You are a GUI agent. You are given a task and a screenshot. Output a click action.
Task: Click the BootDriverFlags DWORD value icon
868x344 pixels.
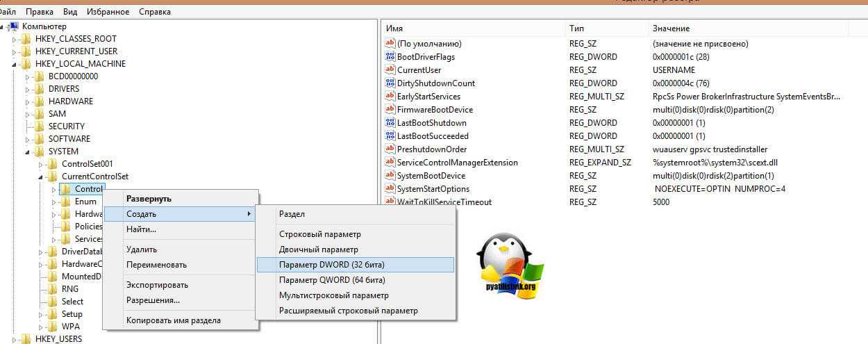(390, 57)
